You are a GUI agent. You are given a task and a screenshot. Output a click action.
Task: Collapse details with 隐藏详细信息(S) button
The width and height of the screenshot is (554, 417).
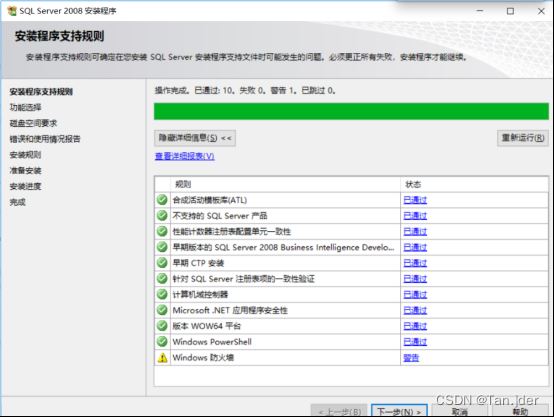click(195, 138)
